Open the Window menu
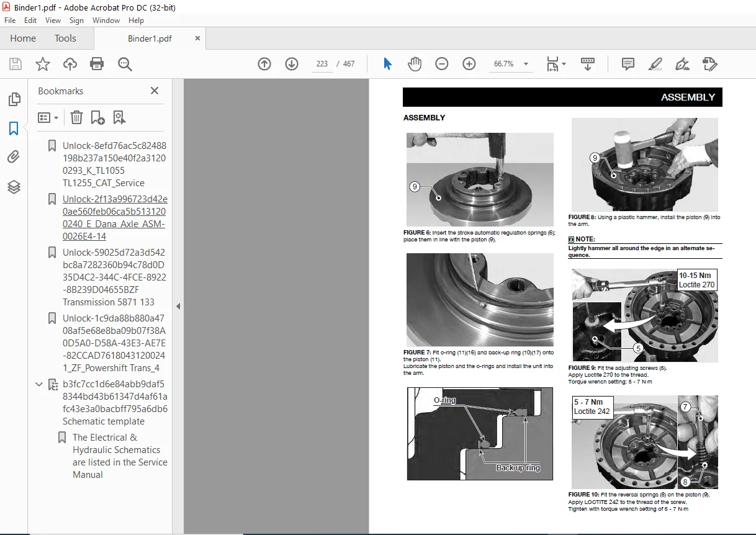756x535 pixels. point(106,20)
